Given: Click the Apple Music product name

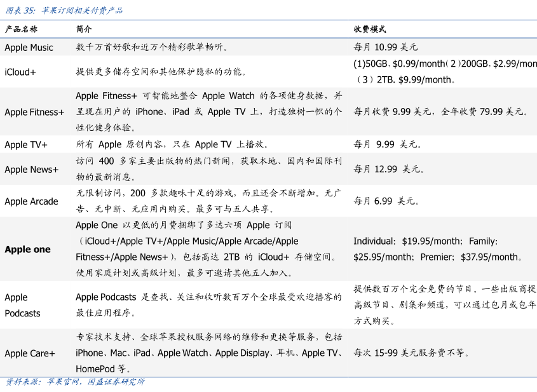Looking at the screenshot, I should 29,48.
